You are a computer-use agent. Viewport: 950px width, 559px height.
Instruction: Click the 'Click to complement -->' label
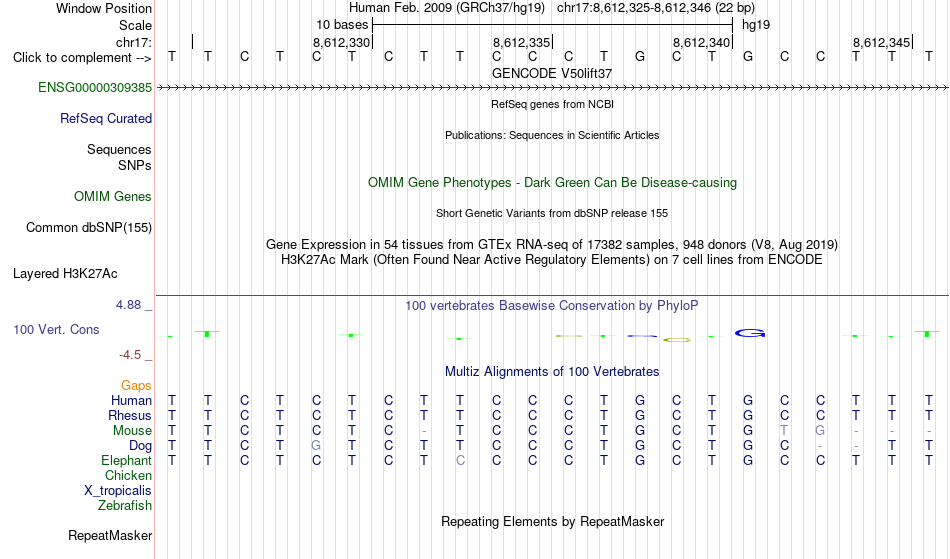(x=82, y=58)
